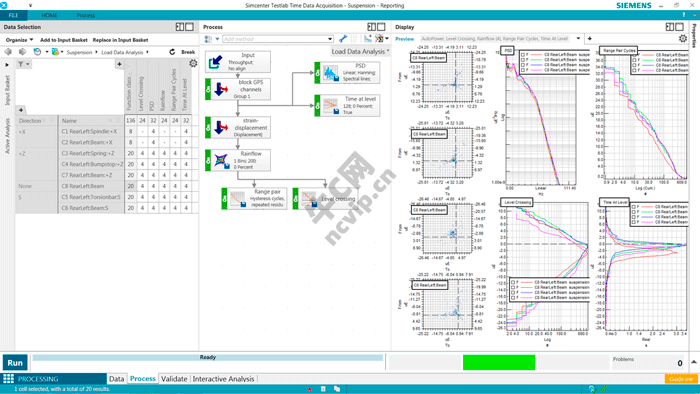
Task: Open the Organize dropdown menu
Action: coord(19,40)
